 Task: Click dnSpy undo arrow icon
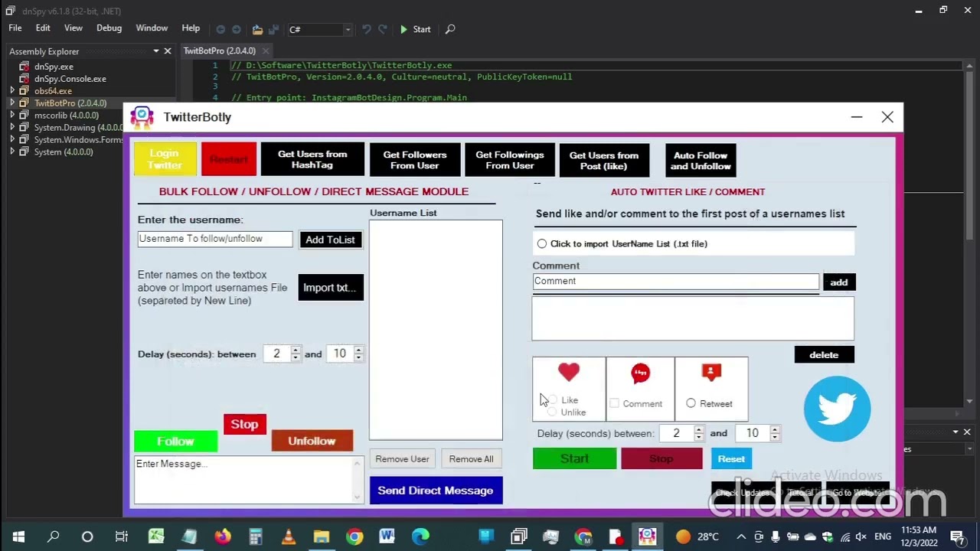coord(367,29)
